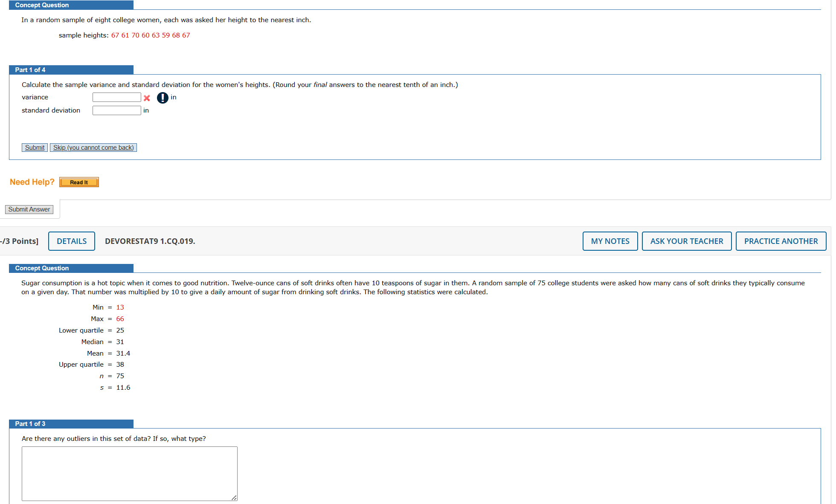Click the Submit Answer button
Viewport: 836px width, 504px height.
[29, 209]
